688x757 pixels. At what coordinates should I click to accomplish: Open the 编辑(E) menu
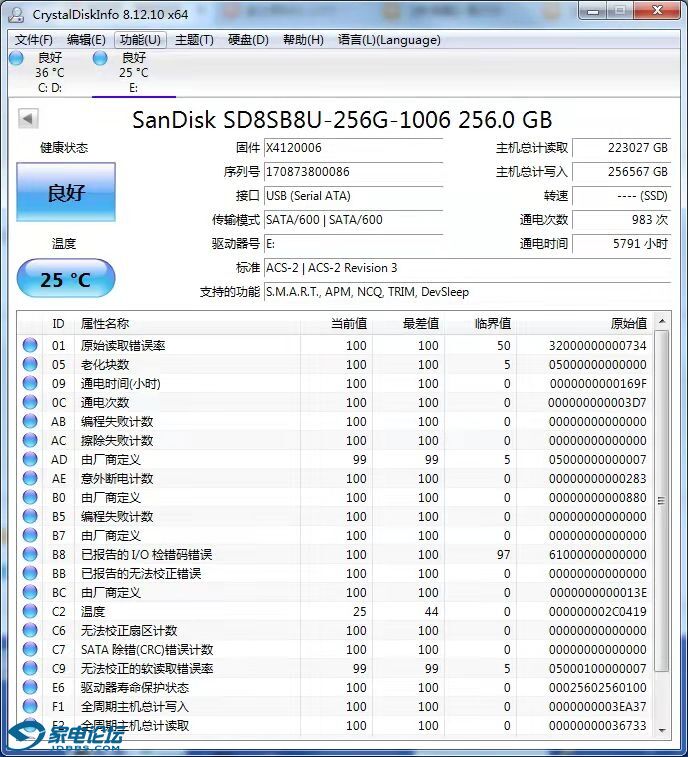86,40
